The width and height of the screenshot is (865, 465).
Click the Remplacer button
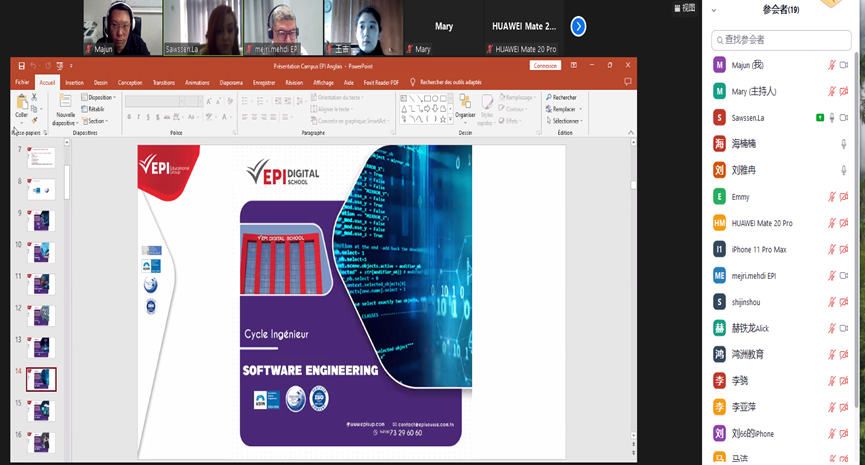tap(563, 109)
